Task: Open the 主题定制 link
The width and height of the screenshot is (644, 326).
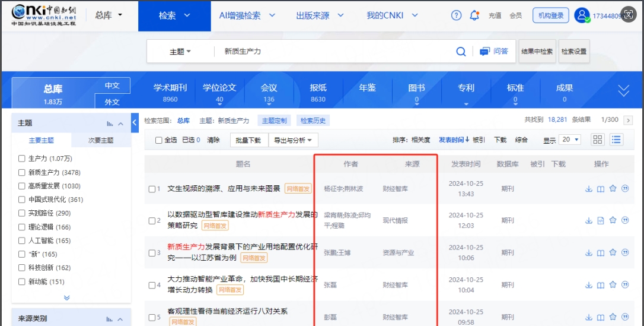Action: click(275, 121)
